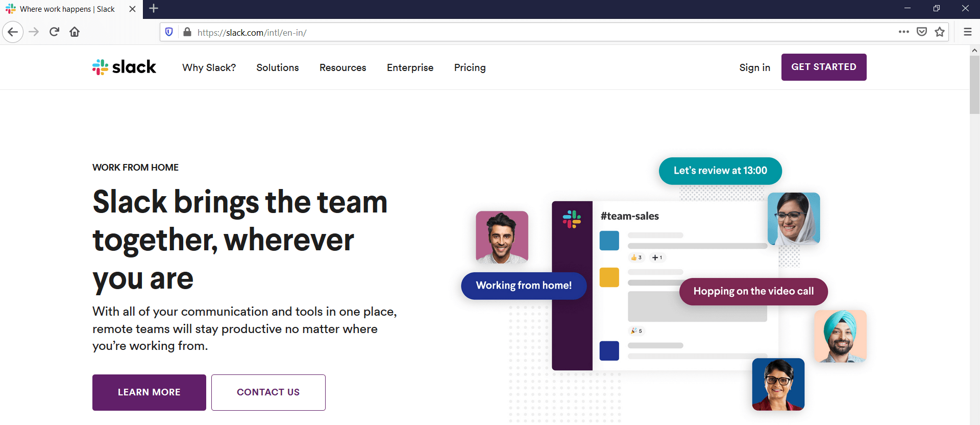980x425 pixels.
Task: Click the Sign in link
Action: (x=755, y=67)
